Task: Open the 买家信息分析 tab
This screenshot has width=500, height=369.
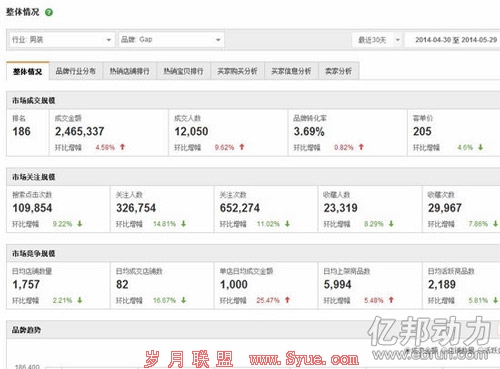Action: 291,71
